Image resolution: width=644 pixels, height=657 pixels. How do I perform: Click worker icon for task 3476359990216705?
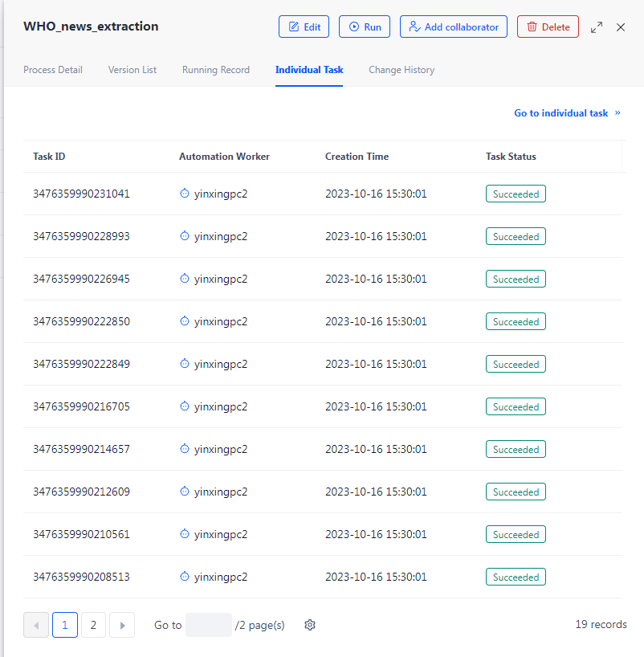(x=184, y=406)
